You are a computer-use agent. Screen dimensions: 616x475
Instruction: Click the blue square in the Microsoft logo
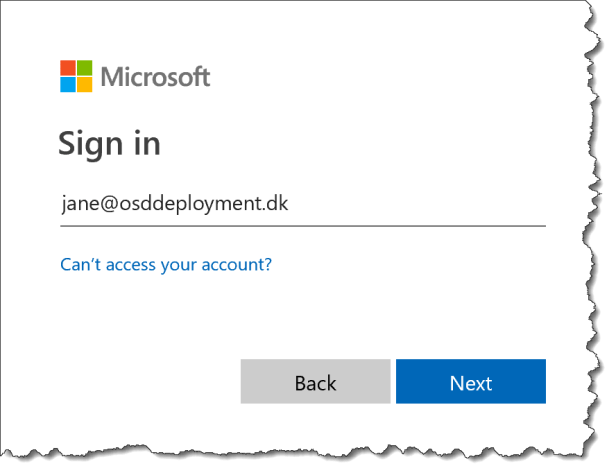[x=67, y=85]
